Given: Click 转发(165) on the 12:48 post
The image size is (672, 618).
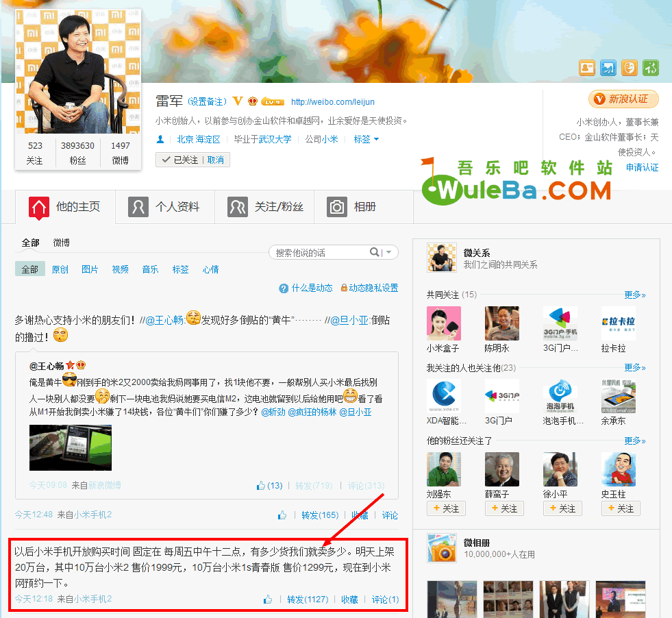Looking at the screenshot, I should coord(320,515).
